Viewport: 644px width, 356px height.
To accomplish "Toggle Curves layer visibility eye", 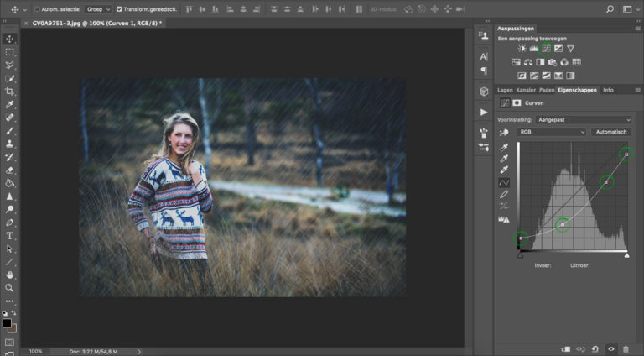I will pos(610,349).
